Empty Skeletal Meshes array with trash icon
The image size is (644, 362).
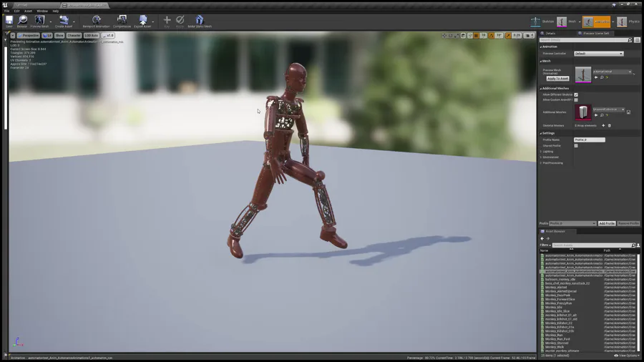click(610, 126)
